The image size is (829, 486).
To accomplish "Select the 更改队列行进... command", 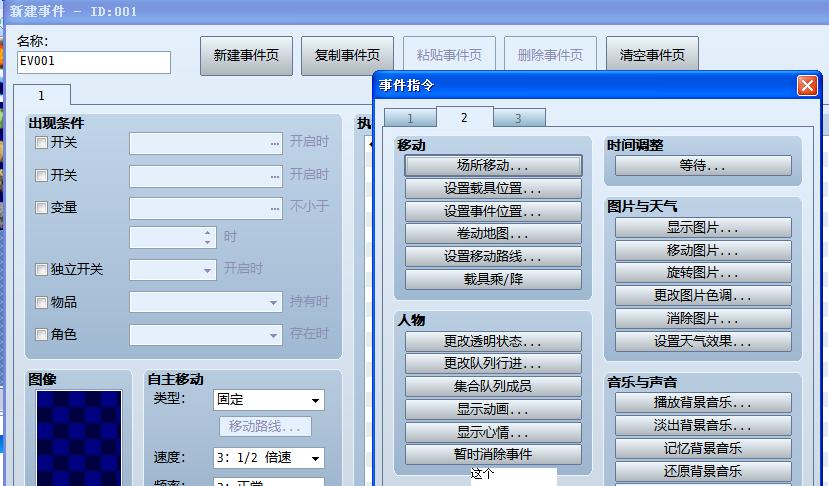I will (x=493, y=363).
